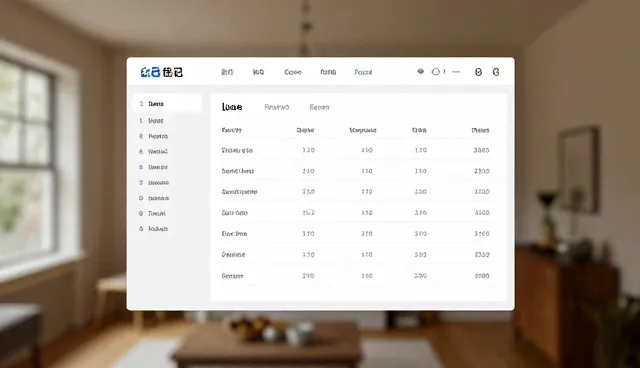Select the highlighted first entry in the left sidebar
640x368 pixels.
coord(167,104)
